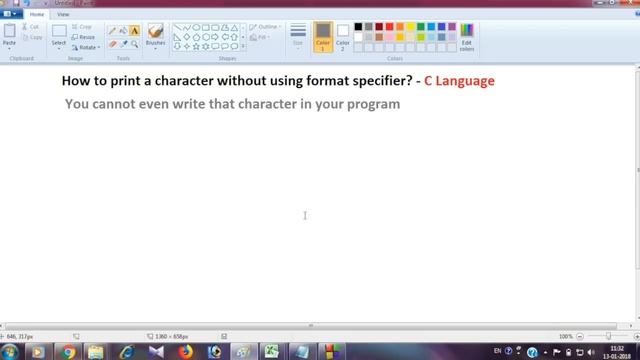Select the Down arrow shape
This screenshot has width=640, height=360.
coord(177,47)
